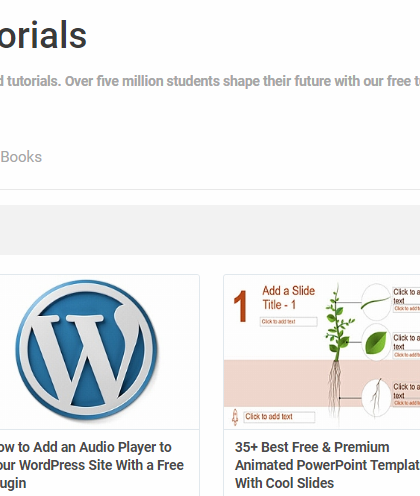This screenshot has width=420, height=496.
Task: Click the WordPress logo image
Action: click(x=87, y=349)
